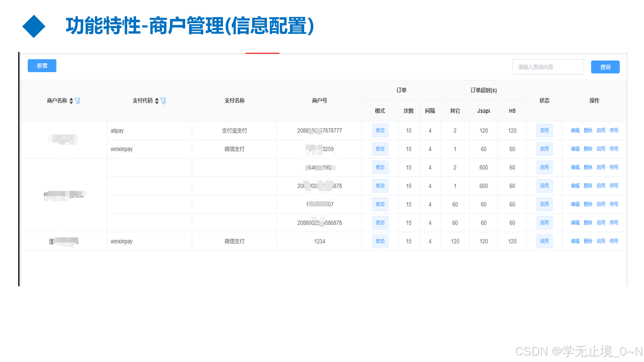Sort the 支付代码 column
Screen dimensions: 644x362
click(x=157, y=101)
